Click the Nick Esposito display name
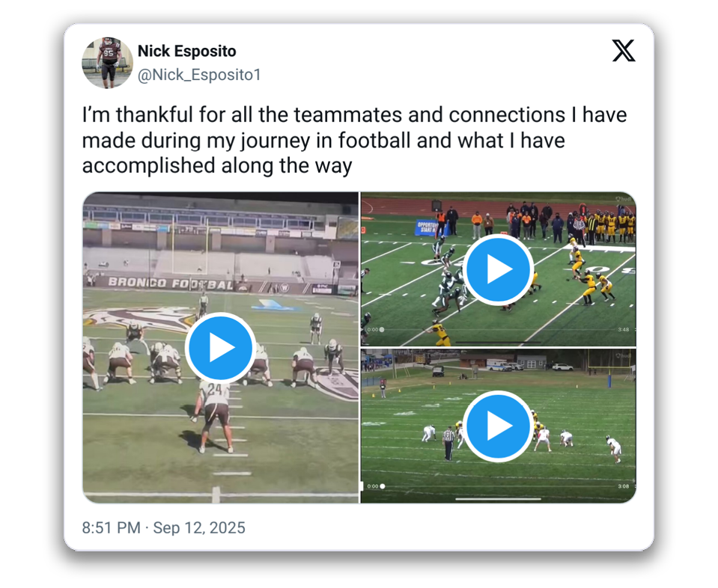This screenshot has height=588, width=718. pos(187,51)
